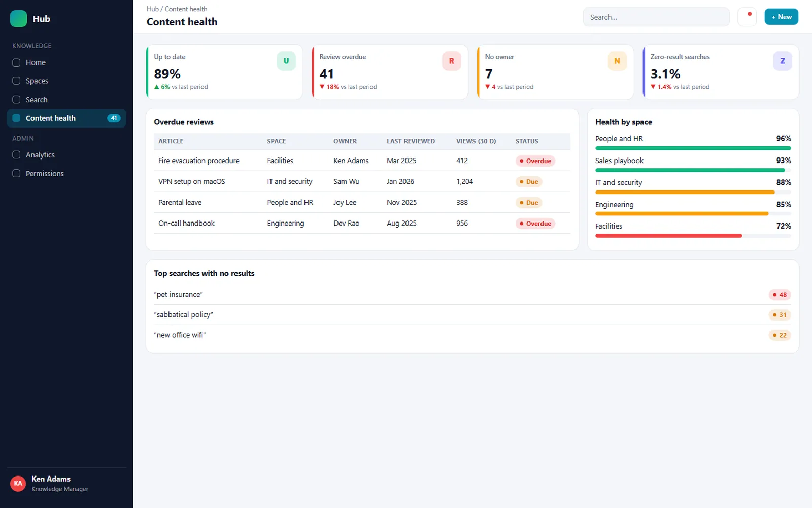Open VPN setup on macOS article
Viewport: 812px width, 508px height.
[x=192, y=181]
